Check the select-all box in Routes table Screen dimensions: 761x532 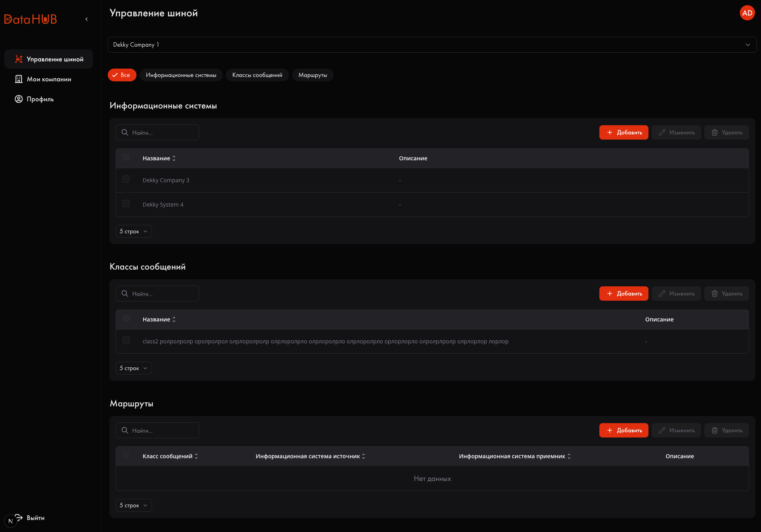tap(126, 455)
